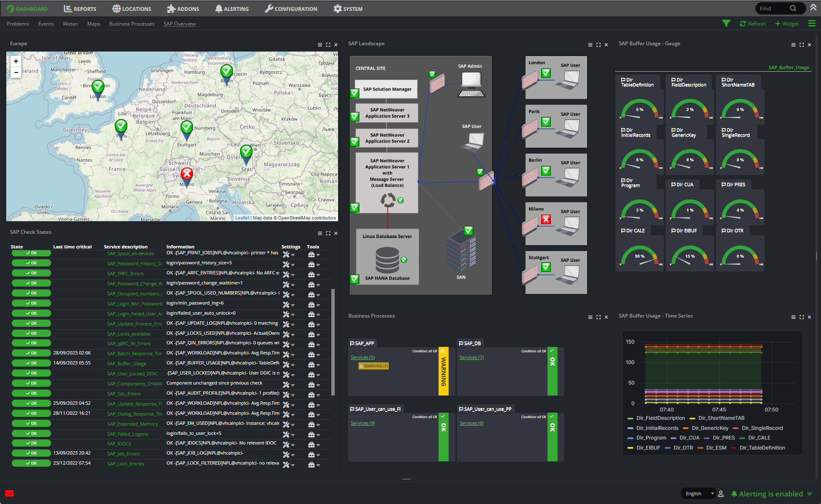This screenshot has width=821, height=504.
Task: Open the ALERTING menu
Action: coord(232,8)
